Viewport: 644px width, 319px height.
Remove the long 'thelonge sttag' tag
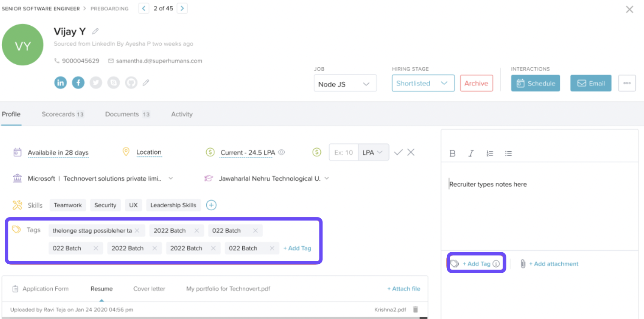coord(137,230)
